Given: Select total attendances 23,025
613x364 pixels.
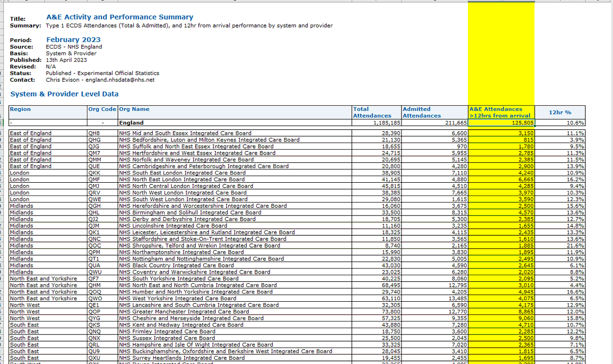Looking at the screenshot, I should (376, 272).
